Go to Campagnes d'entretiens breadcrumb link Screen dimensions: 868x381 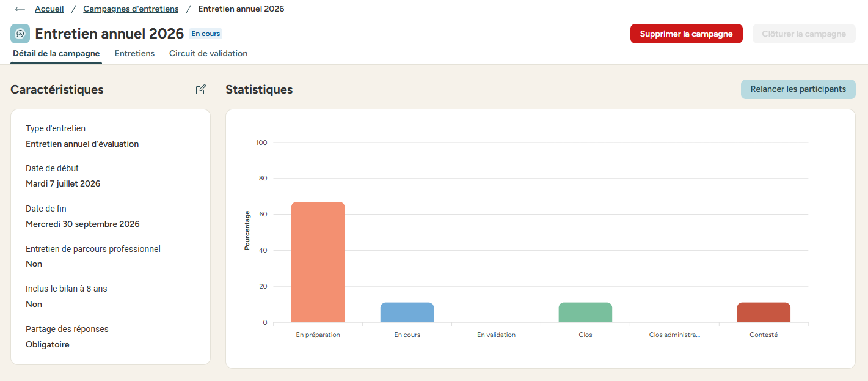[131, 9]
